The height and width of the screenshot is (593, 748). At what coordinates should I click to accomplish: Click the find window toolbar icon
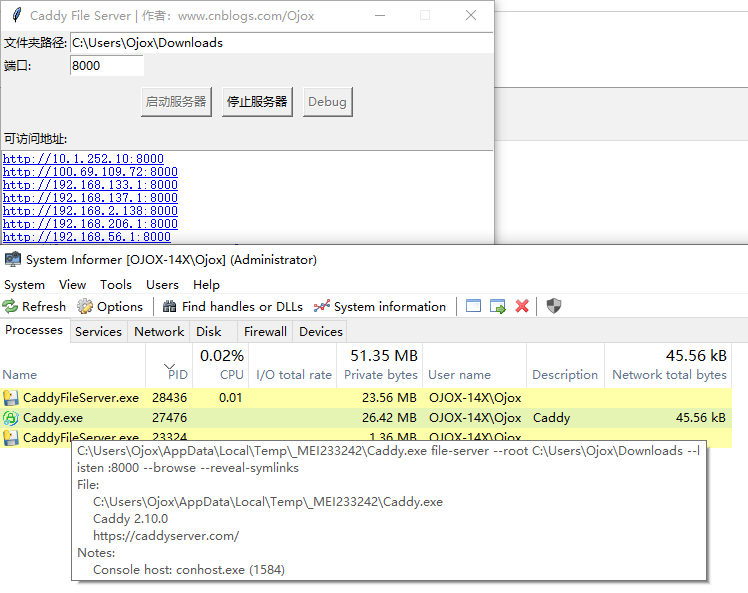pos(473,306)
